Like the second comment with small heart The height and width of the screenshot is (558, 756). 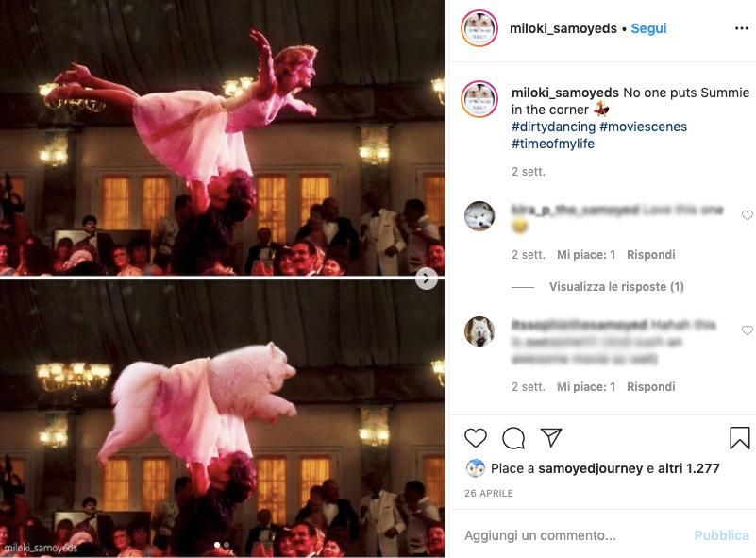tap(747, 330)
